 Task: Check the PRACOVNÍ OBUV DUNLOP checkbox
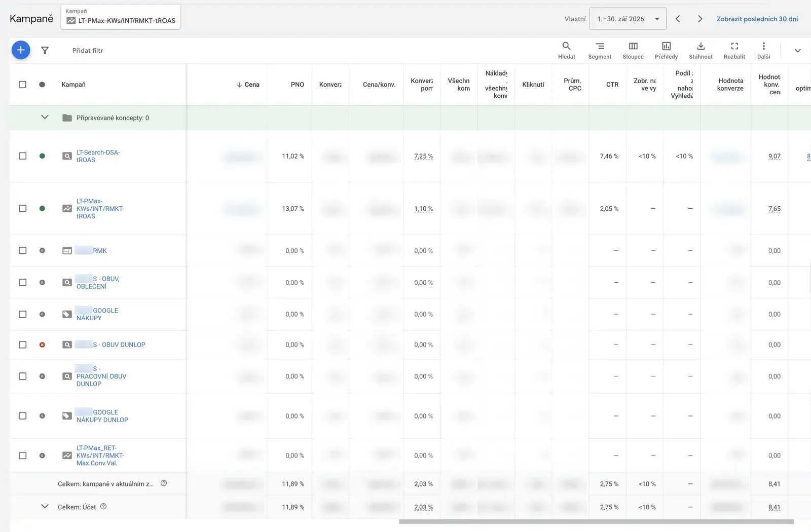[x=22, y=376]
